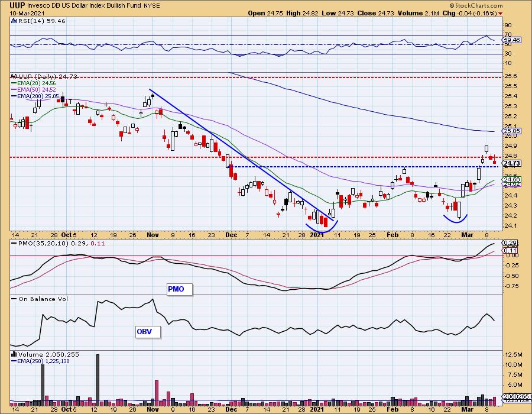Click the 2021 year label under price chart
This screenshot has width=532, height=414.
[317, 235]
